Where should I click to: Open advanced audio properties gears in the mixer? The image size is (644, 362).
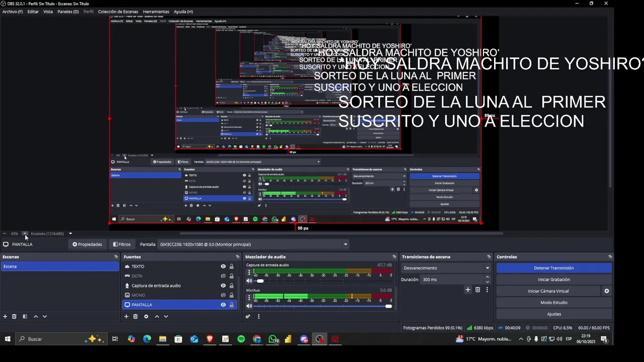tap(248, 317)
